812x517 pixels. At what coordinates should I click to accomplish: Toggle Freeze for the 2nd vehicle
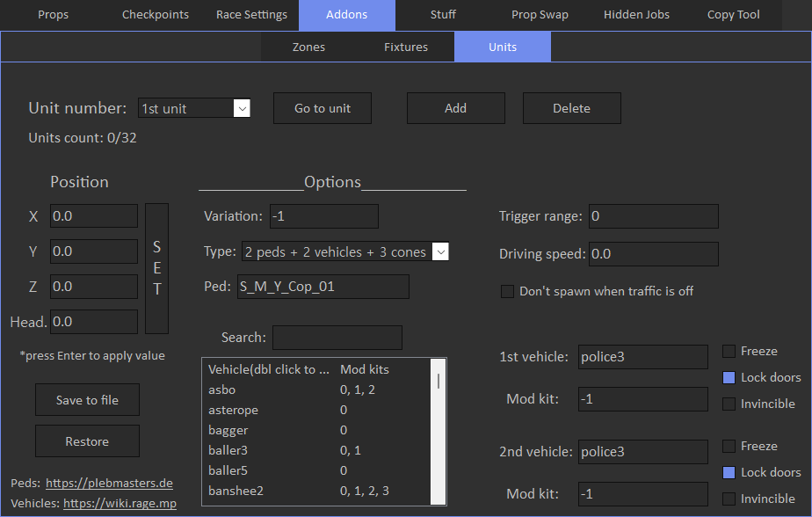(729, 446)
